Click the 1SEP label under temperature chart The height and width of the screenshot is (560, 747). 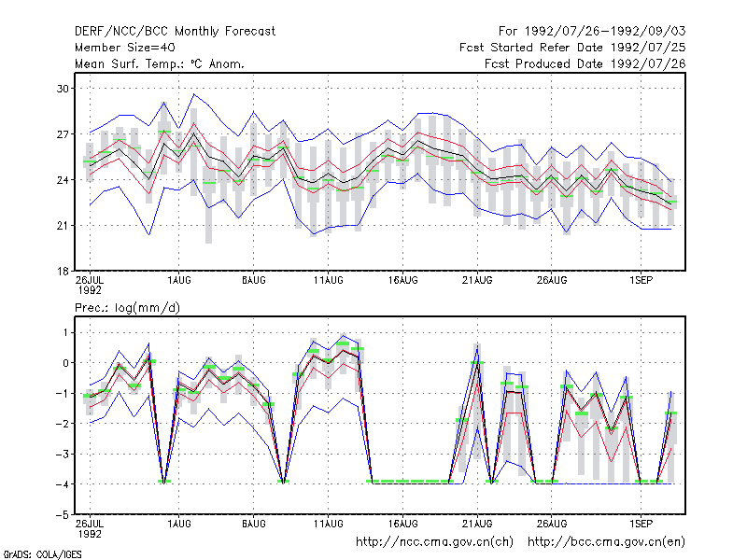(x=641, y=280)
